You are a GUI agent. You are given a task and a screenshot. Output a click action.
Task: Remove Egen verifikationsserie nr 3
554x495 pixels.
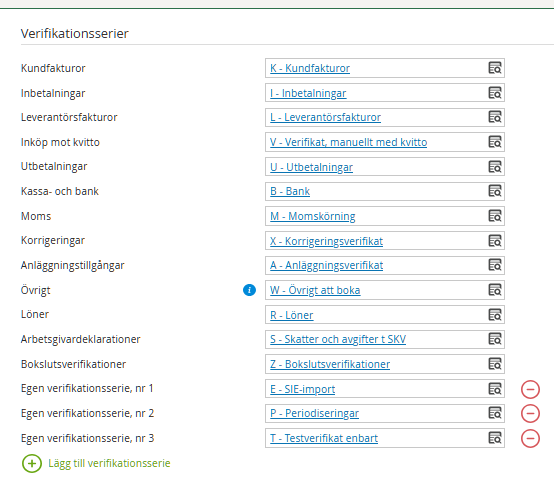coord(530,438)
